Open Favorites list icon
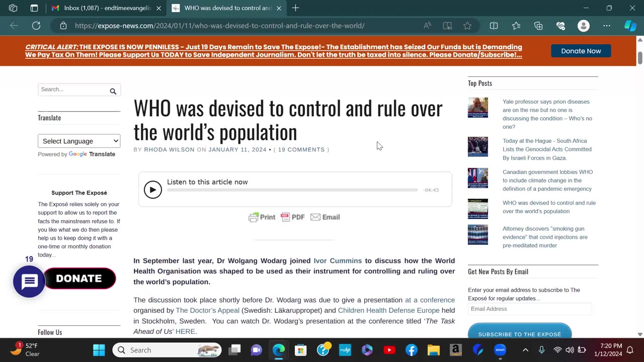The height and width of the screenshot is (362, 644). point(516,26)
